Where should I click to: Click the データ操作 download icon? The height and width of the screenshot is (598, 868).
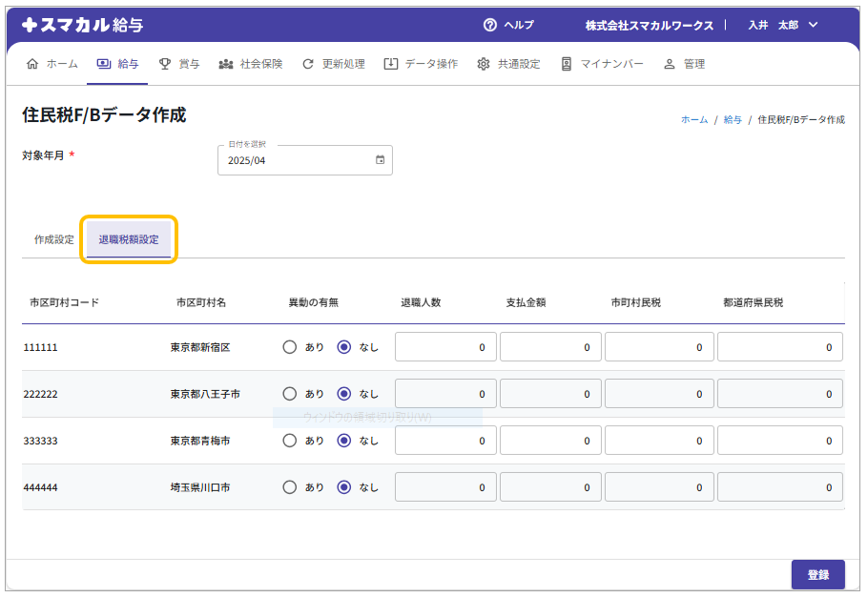(x=390, y=64)
